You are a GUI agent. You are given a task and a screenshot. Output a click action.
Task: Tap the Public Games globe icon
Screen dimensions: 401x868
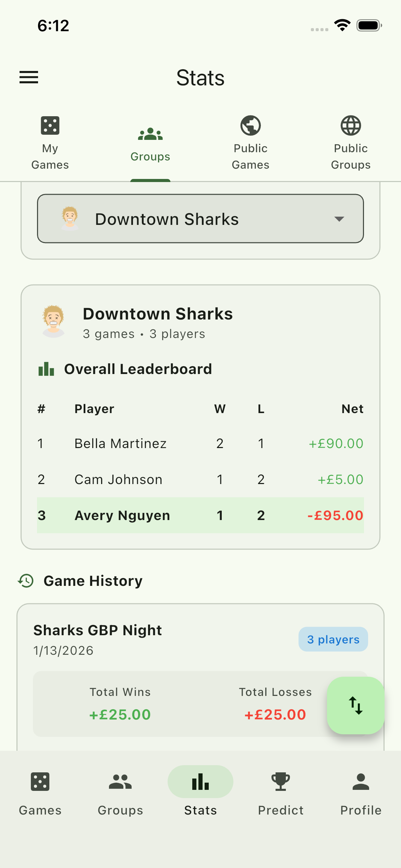251,125
